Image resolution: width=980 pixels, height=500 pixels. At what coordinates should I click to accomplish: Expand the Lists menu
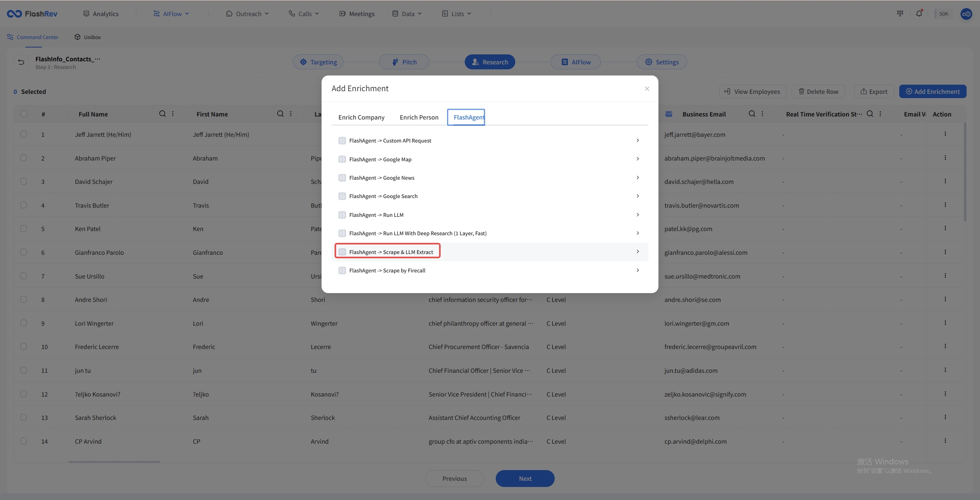[x=457, y=14]
